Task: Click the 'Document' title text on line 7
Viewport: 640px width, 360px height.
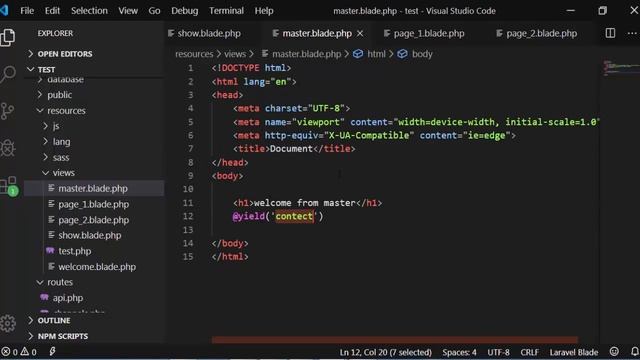Action: tap(291, 149)
